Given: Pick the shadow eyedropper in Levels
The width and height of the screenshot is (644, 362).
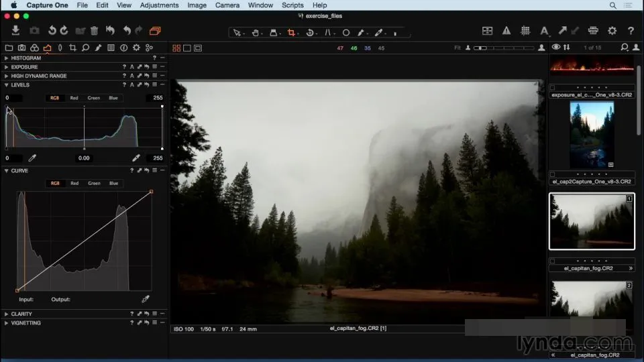Looking at the screenshot, I should [32, 158].
